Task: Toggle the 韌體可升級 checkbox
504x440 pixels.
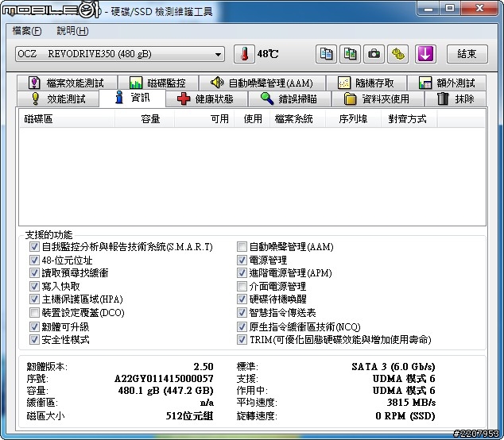Action: 34,327
